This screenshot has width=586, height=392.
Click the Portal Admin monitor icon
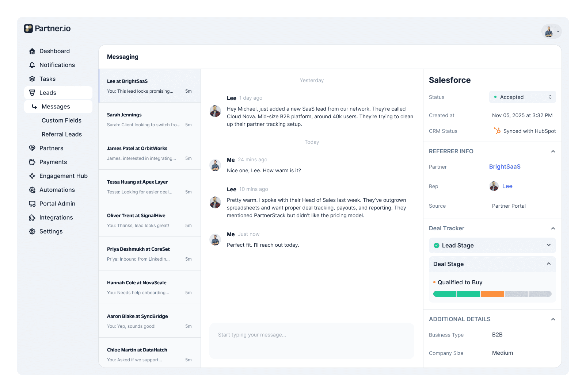32,204
